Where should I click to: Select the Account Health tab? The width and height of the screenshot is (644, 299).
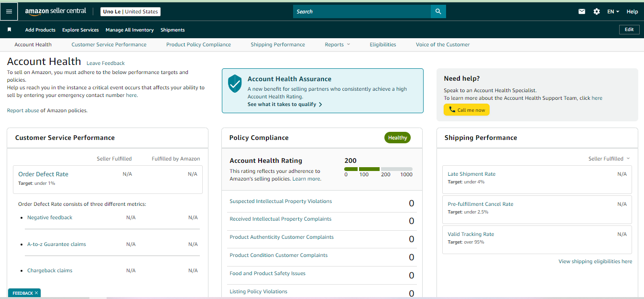(33, 44)
